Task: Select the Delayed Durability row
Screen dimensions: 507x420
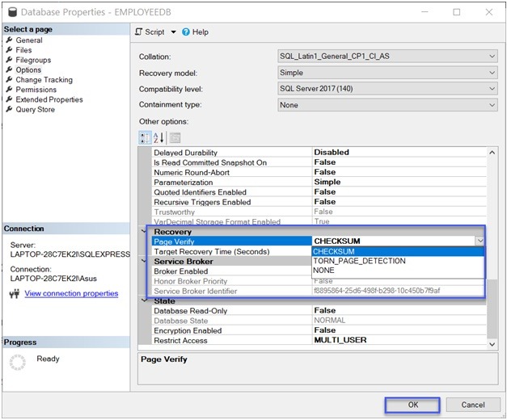Action: [319, 152]
